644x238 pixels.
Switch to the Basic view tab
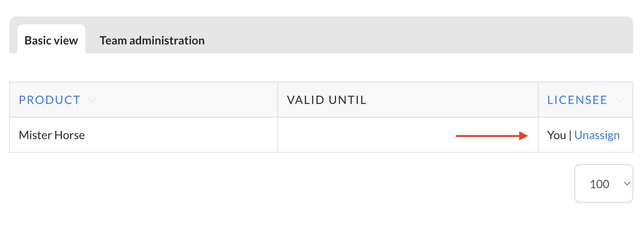point(51,41)
